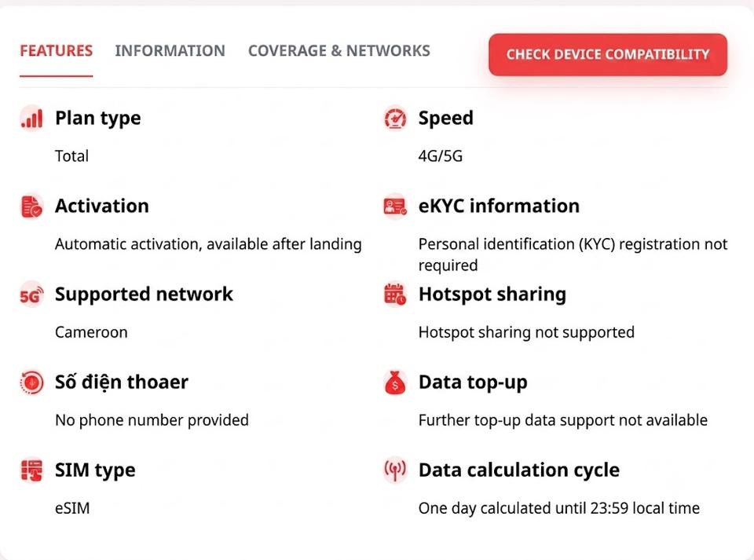Switch to the Information tab
This screenshot has height=560, width=754.
point(170,50)
